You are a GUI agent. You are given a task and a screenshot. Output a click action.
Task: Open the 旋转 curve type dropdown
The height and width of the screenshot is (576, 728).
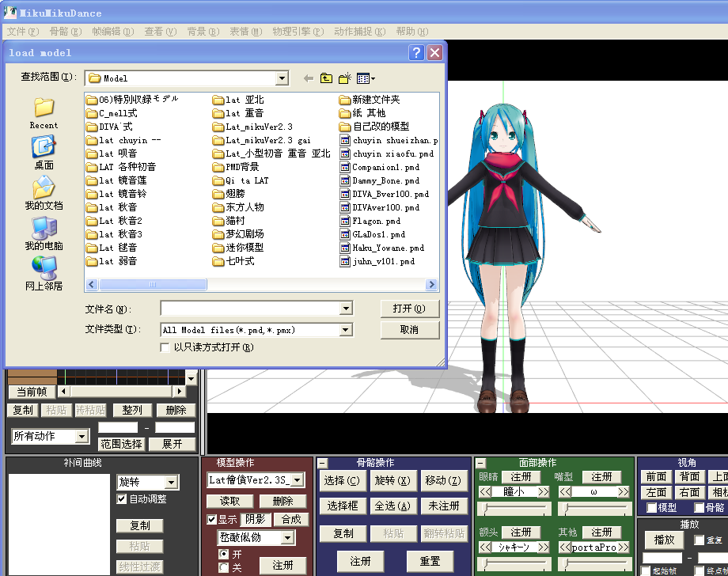point(172,483)
